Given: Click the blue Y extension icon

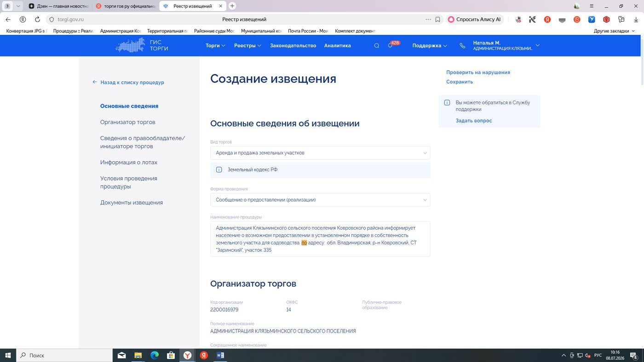Looking at the screenshot, I should pyautogui.click(x=592, y=19).
